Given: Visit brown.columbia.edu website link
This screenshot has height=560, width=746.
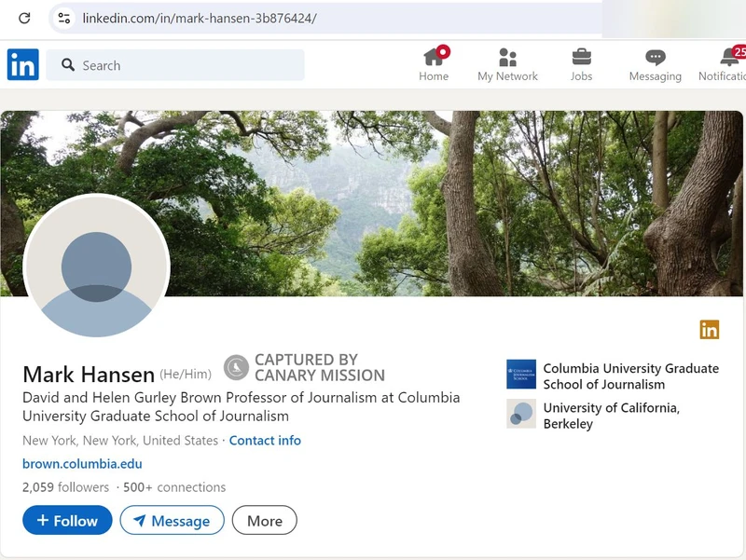Looking at the screenshot, I should 80,463.
